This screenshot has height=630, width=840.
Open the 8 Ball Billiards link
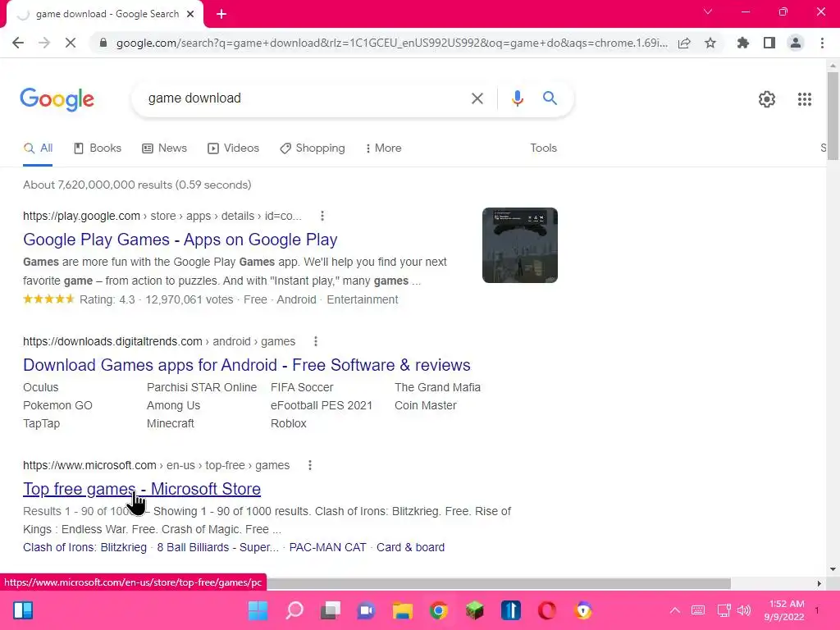(217, 547)
